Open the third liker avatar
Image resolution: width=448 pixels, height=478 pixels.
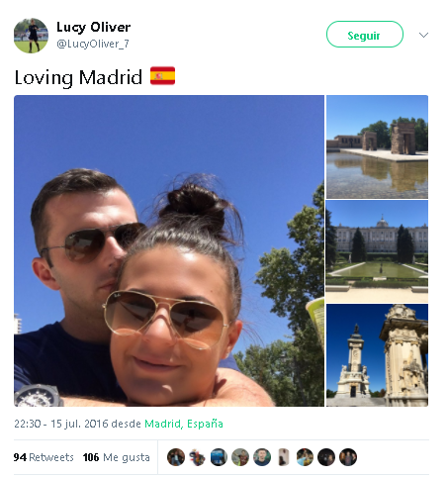(x=219, y=457)
